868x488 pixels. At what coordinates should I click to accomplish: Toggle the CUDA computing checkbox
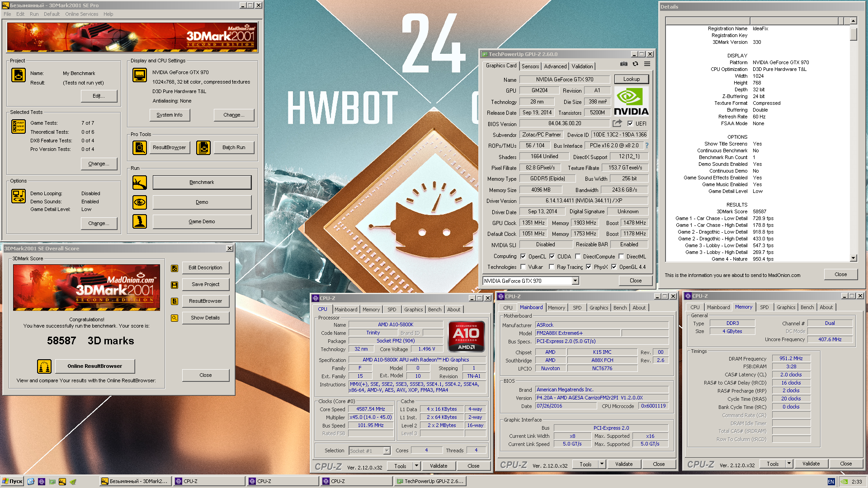point(552,256)
